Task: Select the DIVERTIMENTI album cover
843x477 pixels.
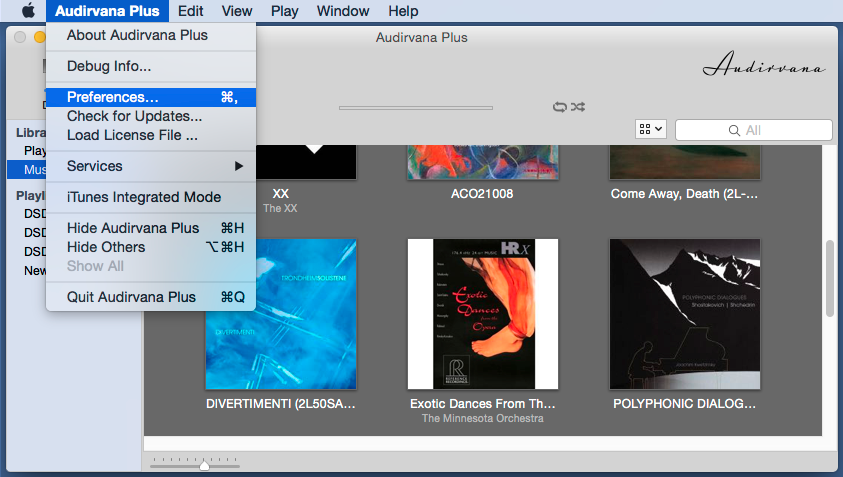Action: pyautogui.click(x=281, y=314)
